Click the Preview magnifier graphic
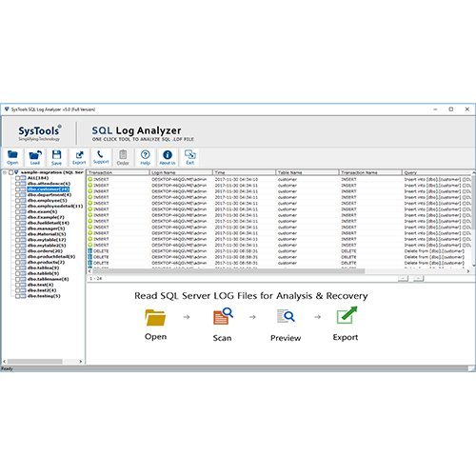This screenshot has height=476, width=476. tap(286, 316)
